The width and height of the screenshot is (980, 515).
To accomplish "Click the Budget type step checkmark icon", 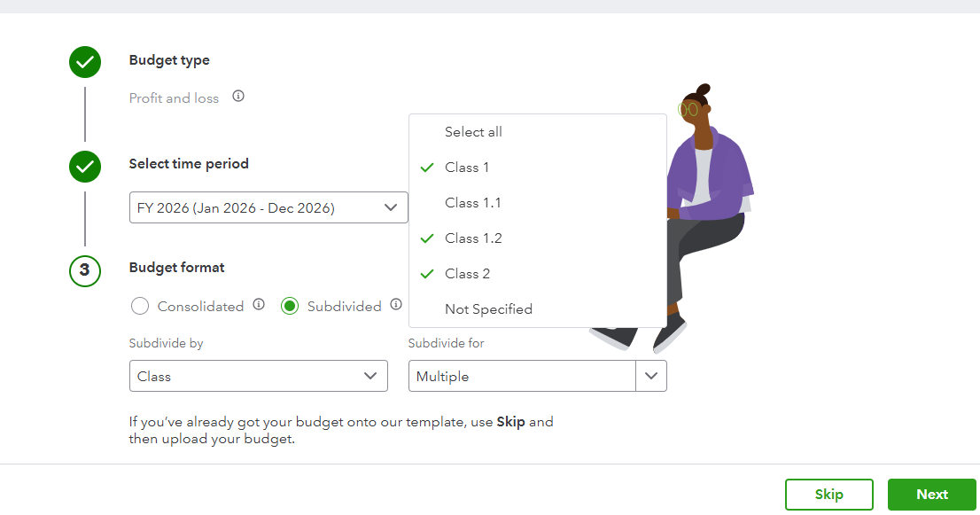I will point(85,62).
